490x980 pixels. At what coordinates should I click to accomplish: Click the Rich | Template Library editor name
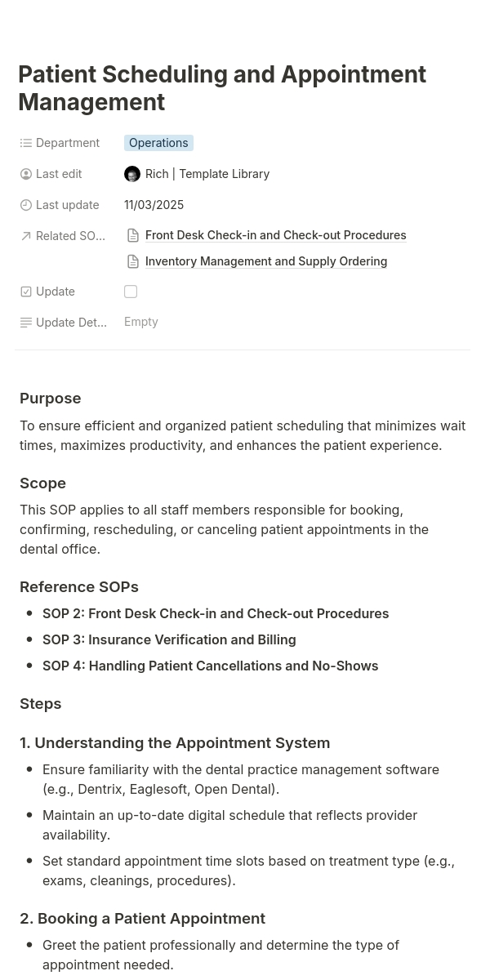(207, 174)
